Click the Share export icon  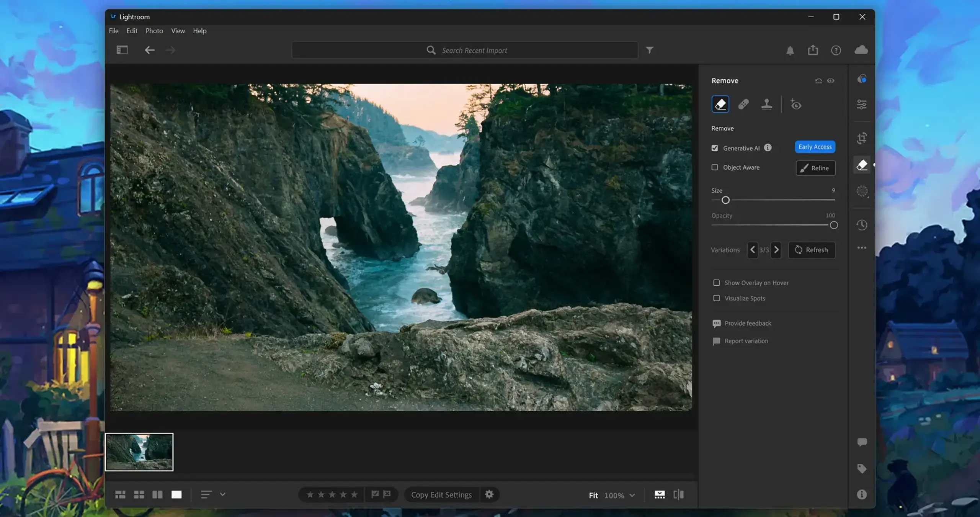coord(813,50)
